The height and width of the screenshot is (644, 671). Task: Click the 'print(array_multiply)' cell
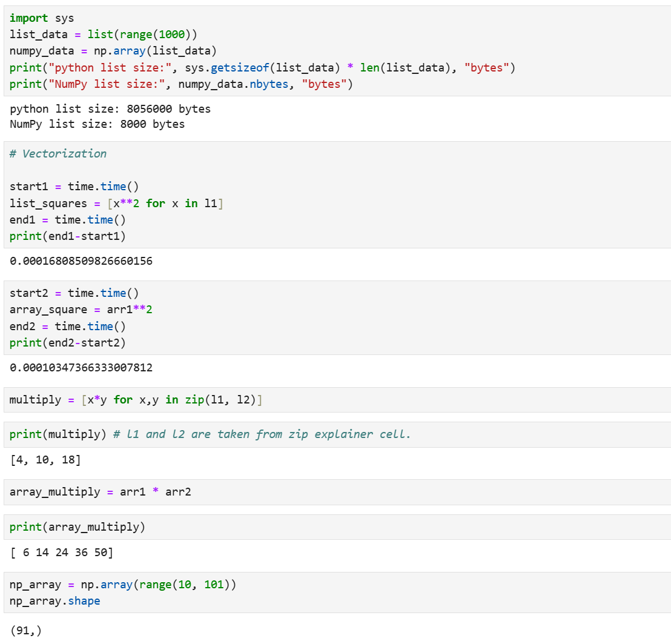(x=78, y=527)
